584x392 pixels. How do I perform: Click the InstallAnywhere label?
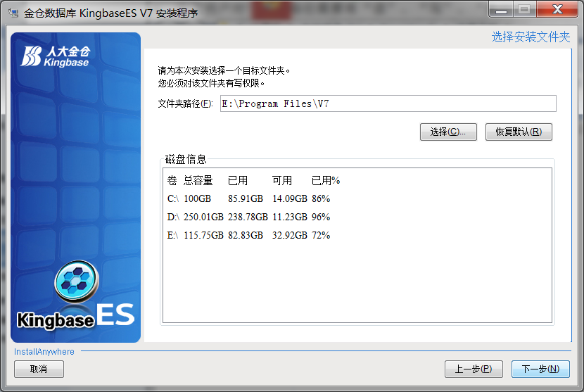44,352
